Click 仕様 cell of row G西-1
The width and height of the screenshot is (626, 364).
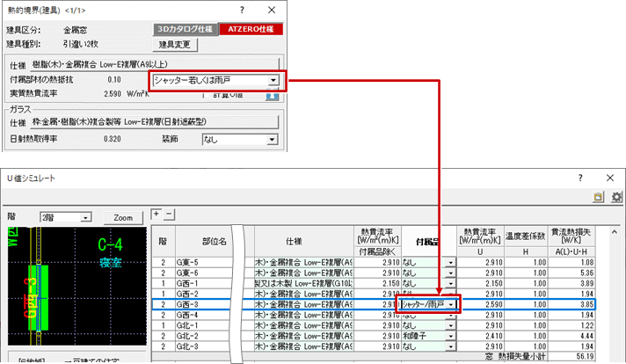(x=304, y=283)
